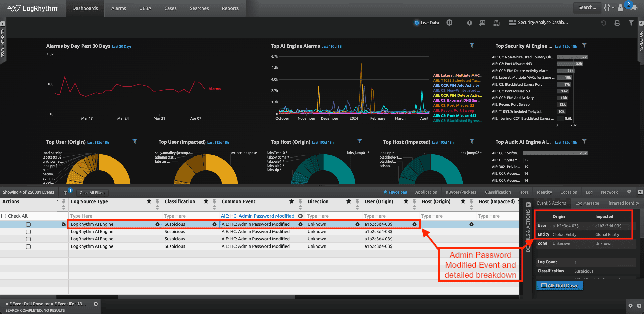Check the second event row checkbox

coord(28,232)
